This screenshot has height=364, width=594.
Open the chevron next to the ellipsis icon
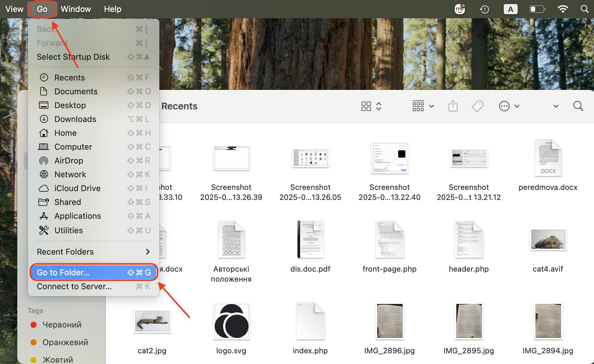tap(517, 106)
